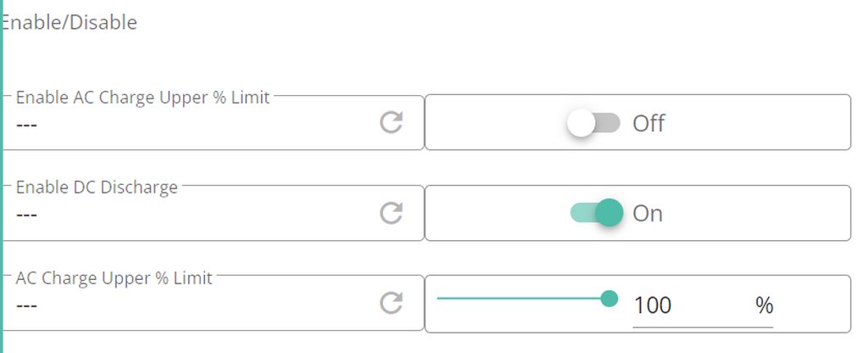
Task: Click the "---" value under Enable AC Charge Upper % Limit
Action: (27, 125)
